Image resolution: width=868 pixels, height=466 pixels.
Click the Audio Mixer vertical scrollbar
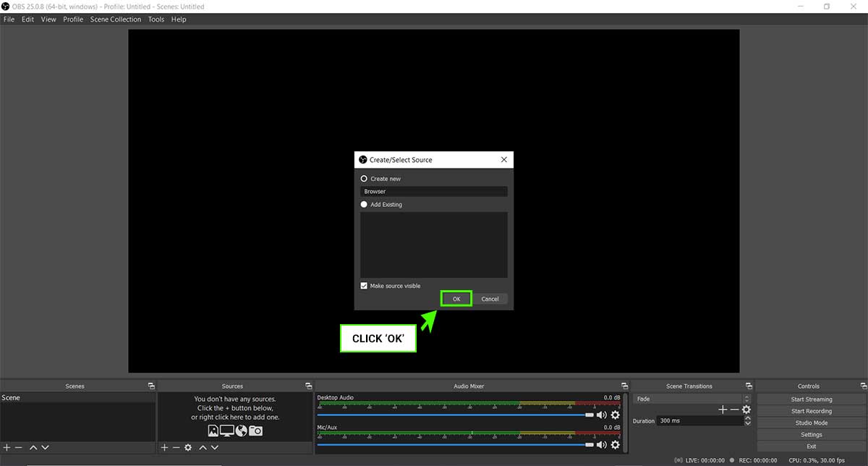625,423
